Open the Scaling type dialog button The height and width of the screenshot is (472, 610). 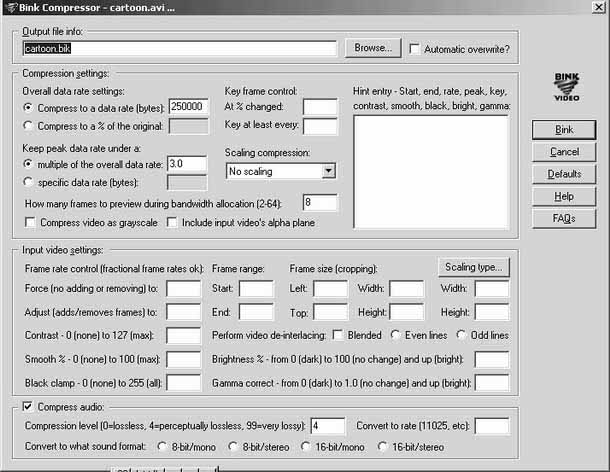[x=473, y=267]
